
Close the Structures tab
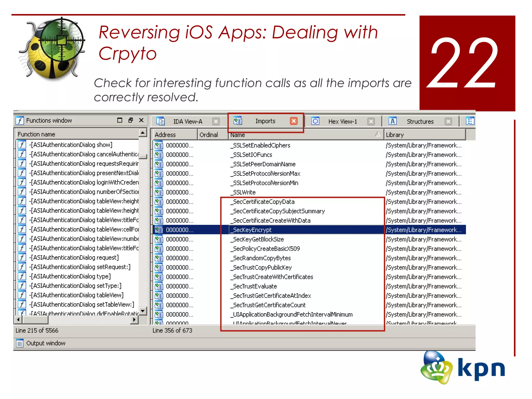coord(448,122)
